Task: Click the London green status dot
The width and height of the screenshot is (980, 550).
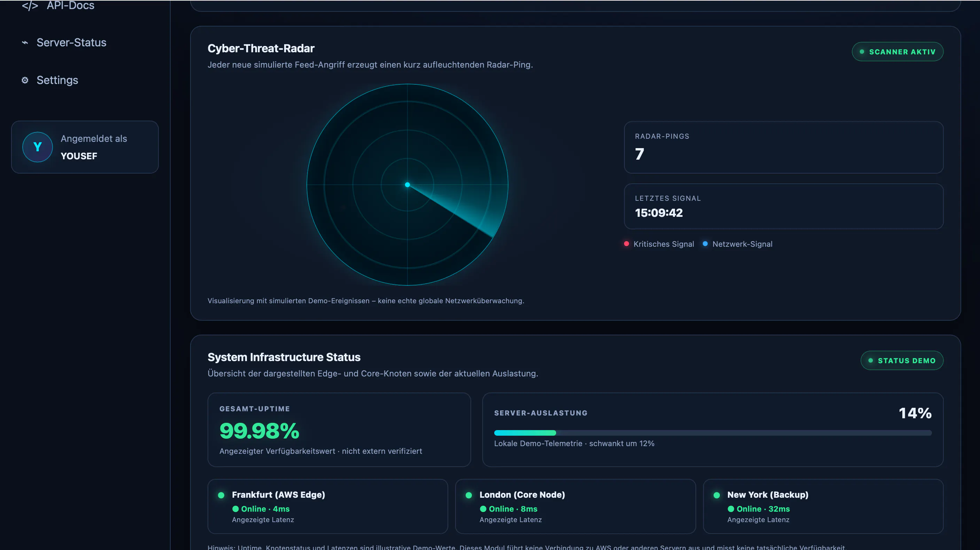Action: 469,495
